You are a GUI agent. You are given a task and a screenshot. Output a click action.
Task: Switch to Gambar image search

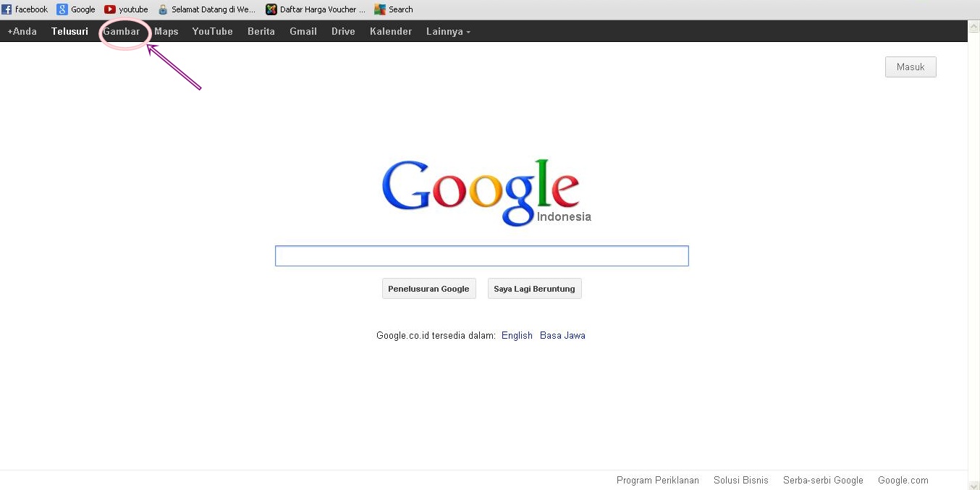(122, 31)
